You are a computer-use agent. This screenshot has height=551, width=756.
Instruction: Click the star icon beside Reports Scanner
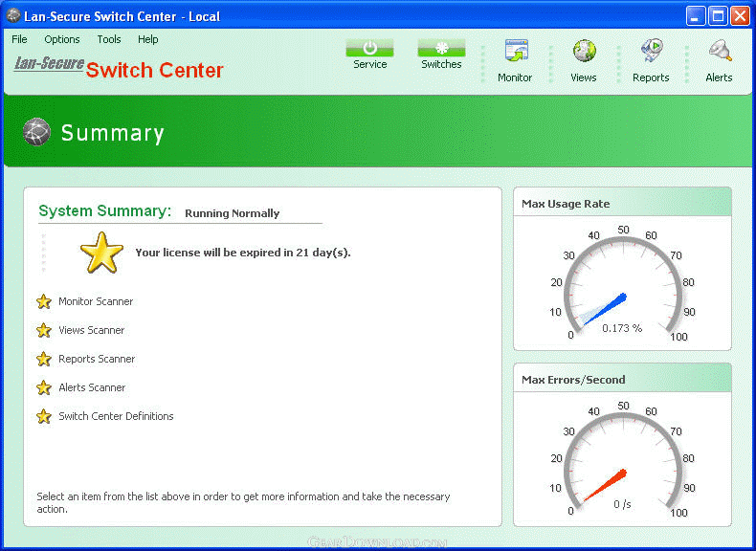pyautogui.click(x=44, y=359)
